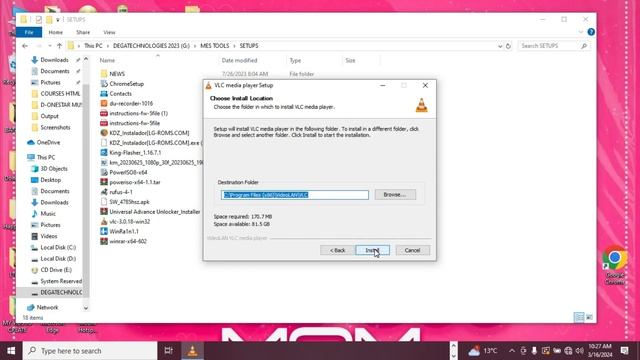This screenshot has height=360, width=640.
Task: Click the Install button in VLC Setup
Action: click(372, 250)
